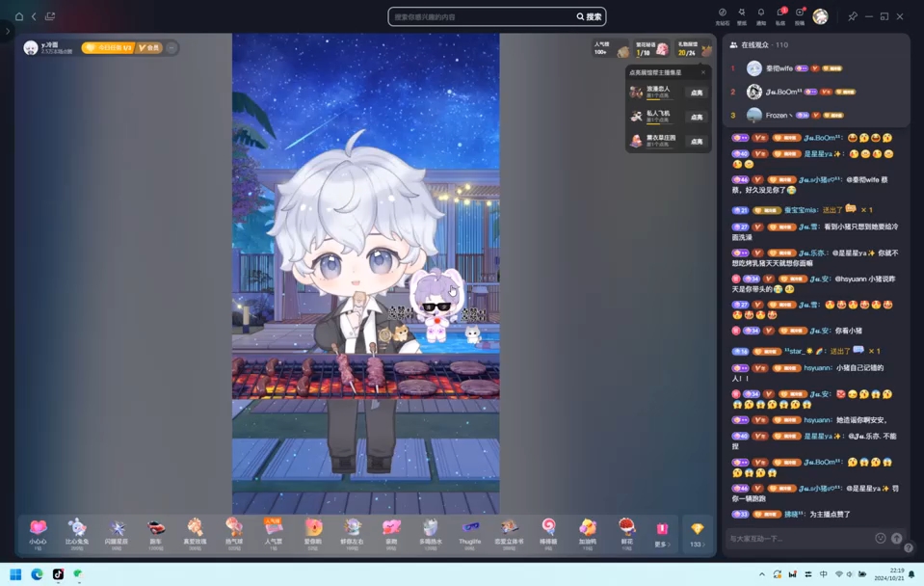Open the 壁纸 wallpaper icon

(x=741, y=16)
